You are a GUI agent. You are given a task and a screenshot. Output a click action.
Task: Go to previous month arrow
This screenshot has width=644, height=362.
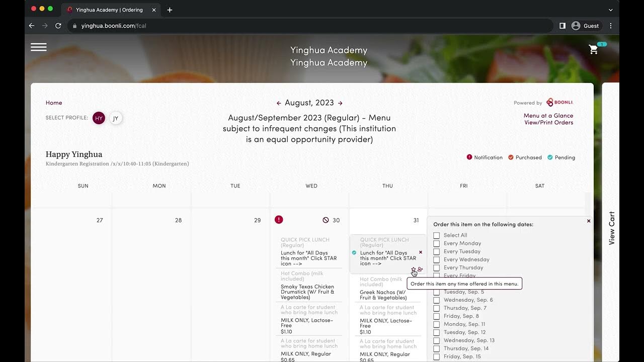[279, 103]
